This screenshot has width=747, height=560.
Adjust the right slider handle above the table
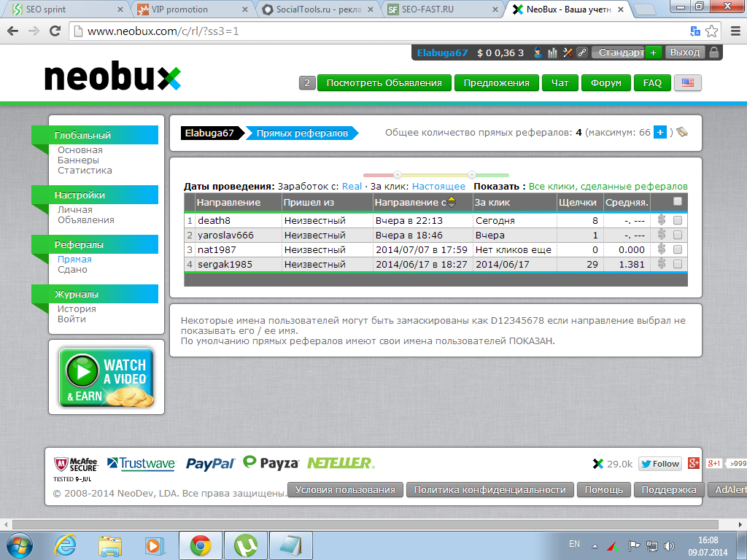(472, 175)
